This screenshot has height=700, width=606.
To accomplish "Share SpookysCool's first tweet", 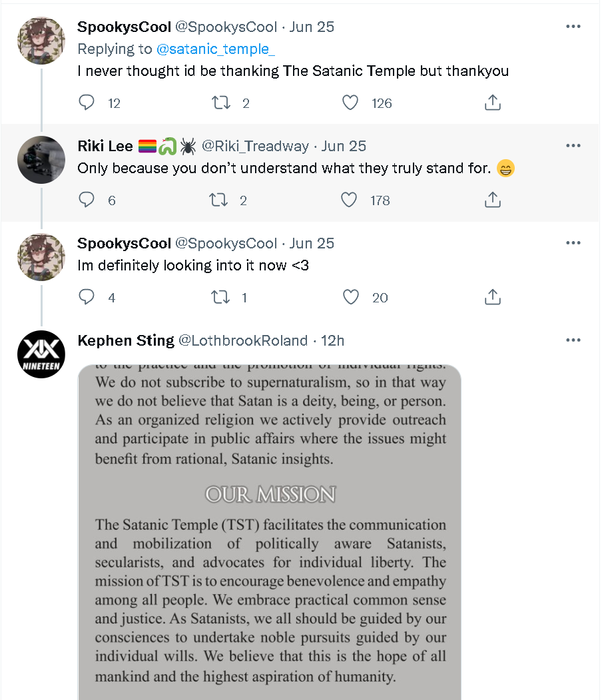I will tap(493, 103).
